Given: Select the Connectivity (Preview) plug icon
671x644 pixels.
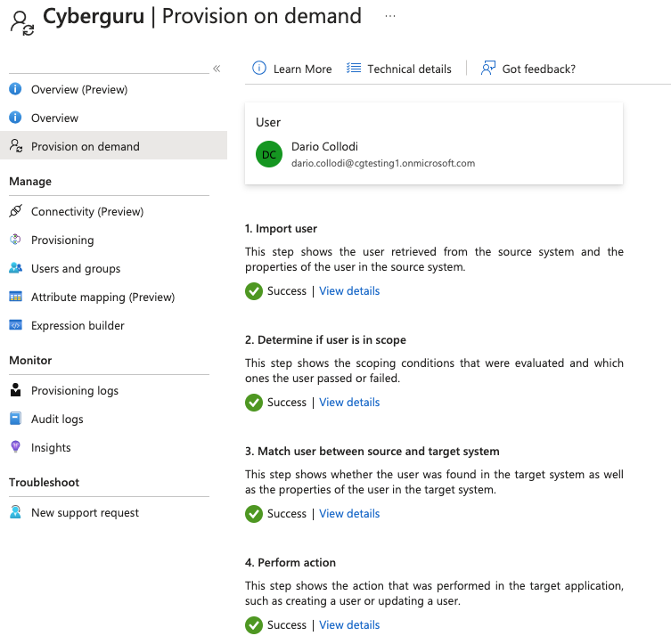Looking at the screenshot, I should [x=16, y=211].
